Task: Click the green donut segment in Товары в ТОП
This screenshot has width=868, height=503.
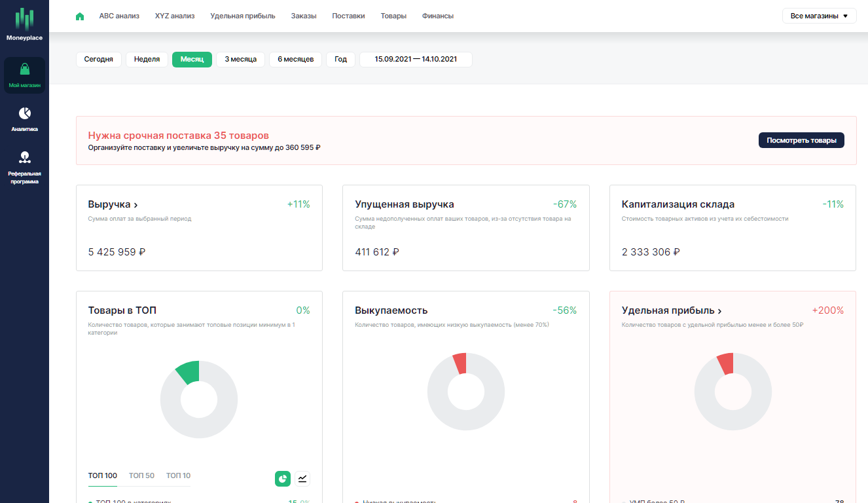Action: click(189, 371)
